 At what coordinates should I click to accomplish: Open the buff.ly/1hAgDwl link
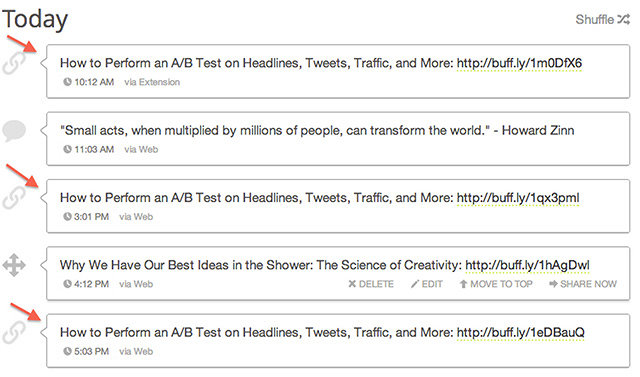[x=527, y=265]
